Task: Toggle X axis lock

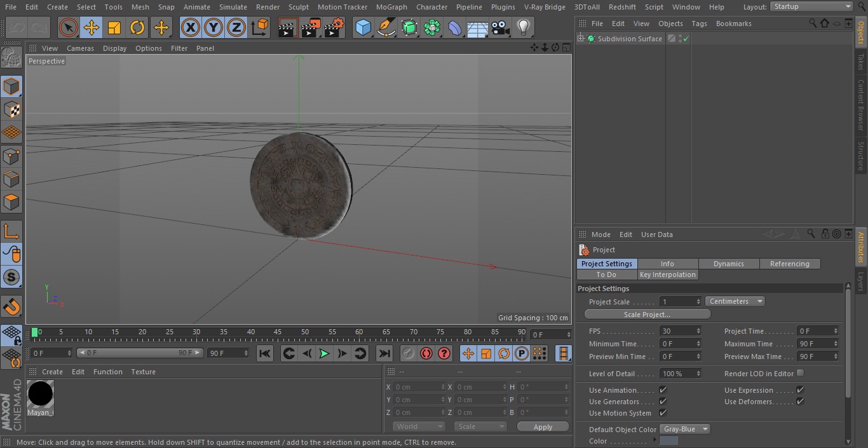Action: coord(190,28)
